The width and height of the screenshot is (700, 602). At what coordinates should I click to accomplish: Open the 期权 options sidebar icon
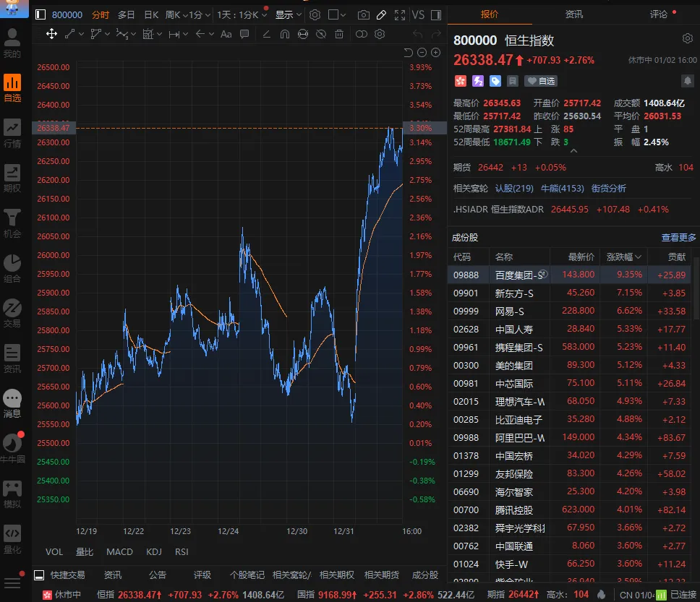click(12, 178)
